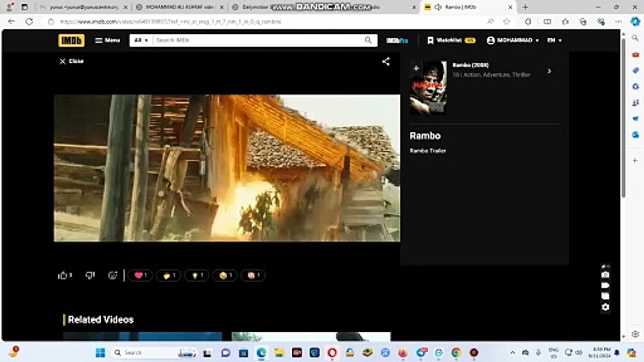
Task: Toggle the laughing face reaction
Action: click(x=225, y=275)
